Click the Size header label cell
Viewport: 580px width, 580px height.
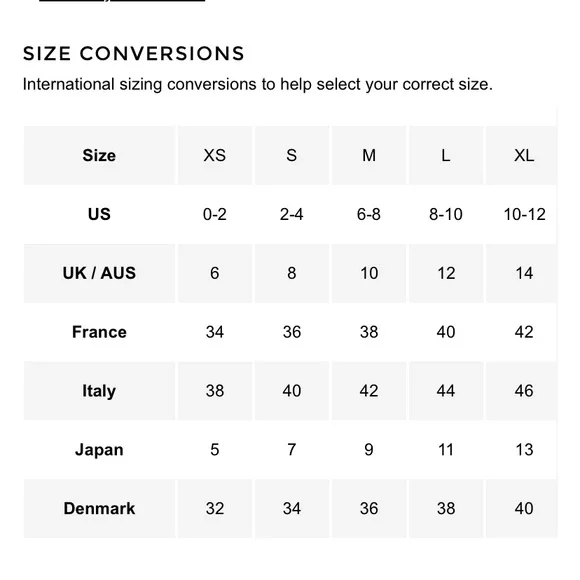coord(99,155)
